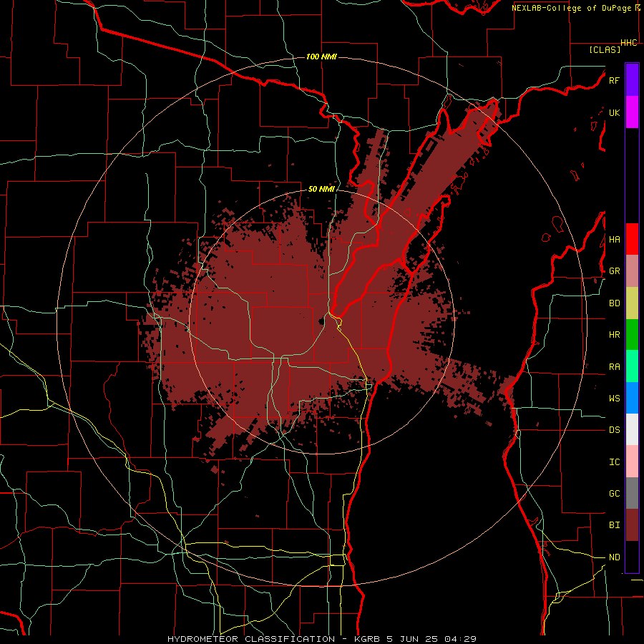
Task: Click the UK legend label
Action: coord(614,112)
